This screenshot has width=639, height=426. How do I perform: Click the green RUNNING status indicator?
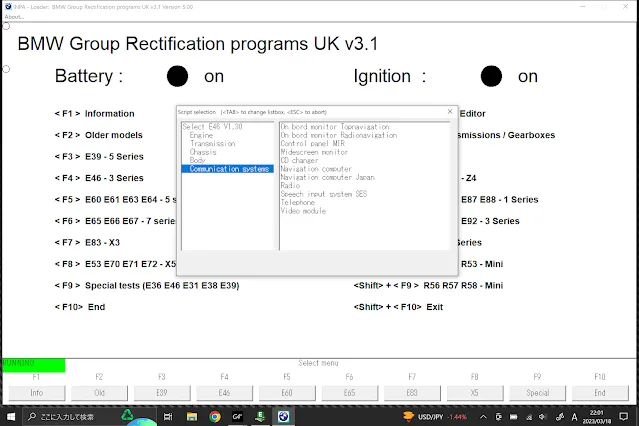tap(33, 365)
